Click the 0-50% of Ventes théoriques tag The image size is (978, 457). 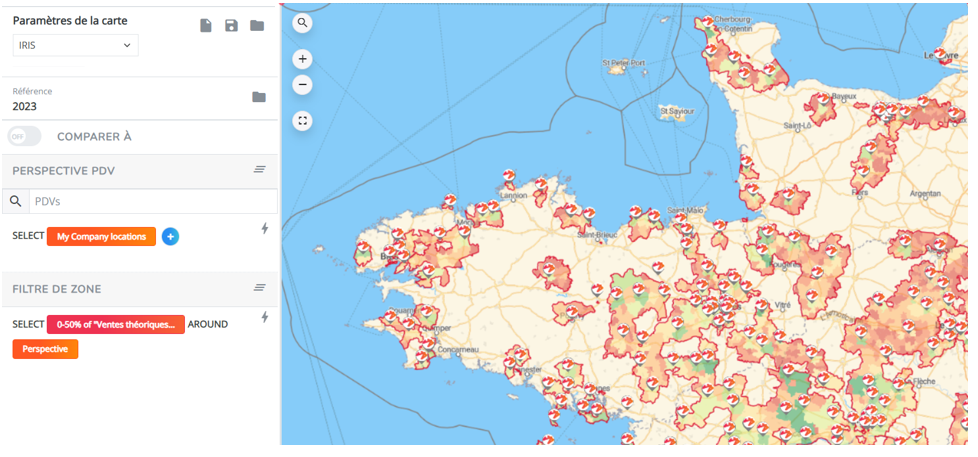click(x=115, y=324)
